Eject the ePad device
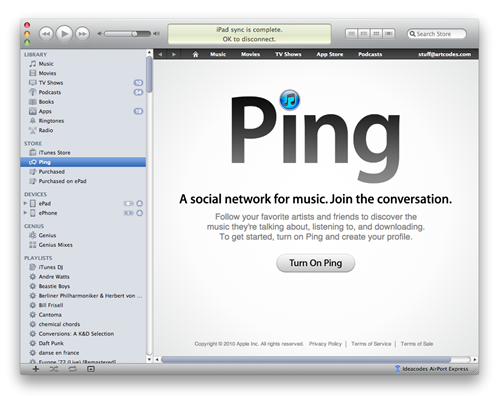 coord(140,203)
